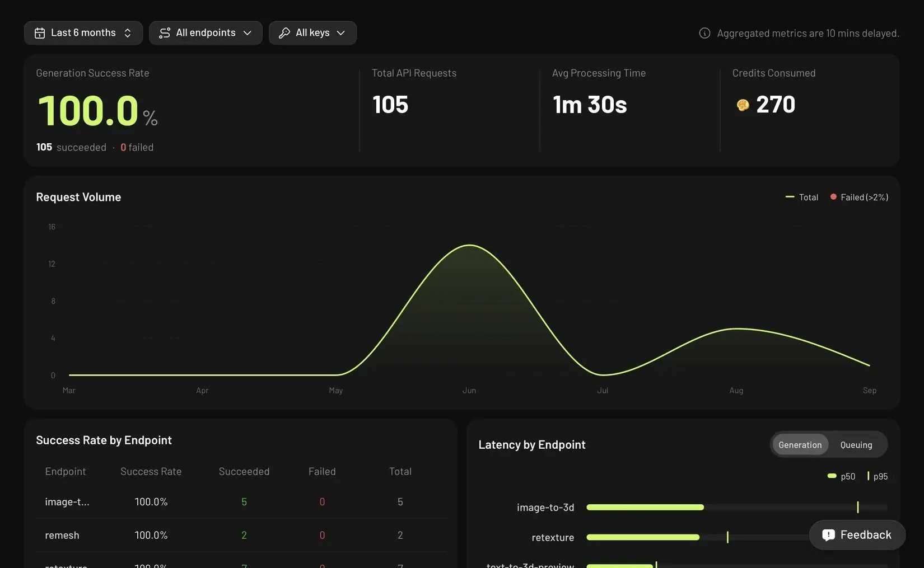This screenshot has width=924, height=568.
Task: Click the retexture p95 latency marker
Action: (727, 537)
